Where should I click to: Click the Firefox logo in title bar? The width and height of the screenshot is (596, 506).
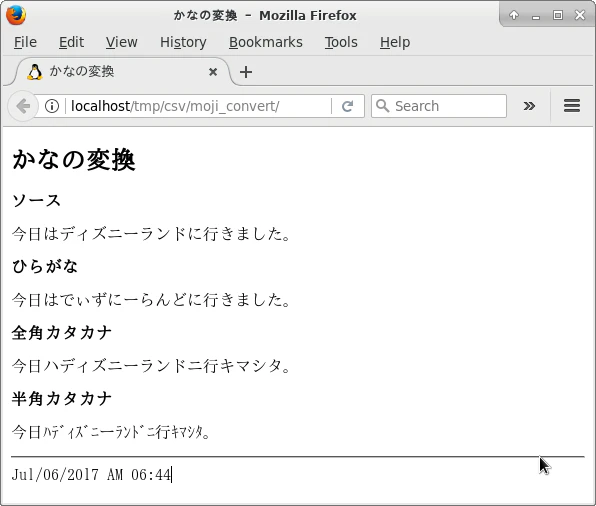pos(16,15)
